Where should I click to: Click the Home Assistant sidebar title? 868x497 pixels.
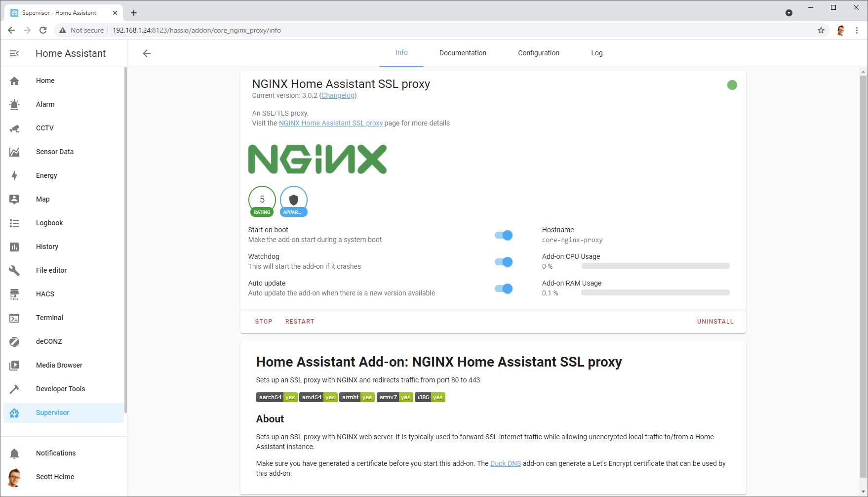[x=71, y=53]
